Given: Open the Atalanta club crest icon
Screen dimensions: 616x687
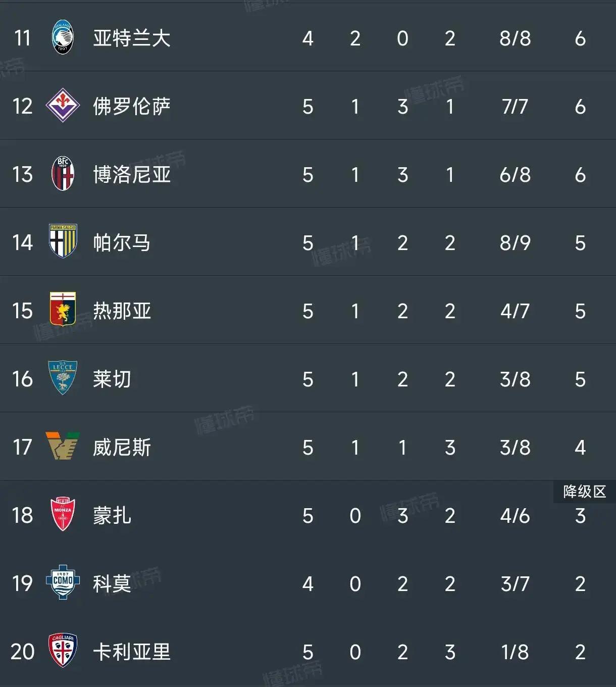Looking at the screenshot, I should point(63,38).
